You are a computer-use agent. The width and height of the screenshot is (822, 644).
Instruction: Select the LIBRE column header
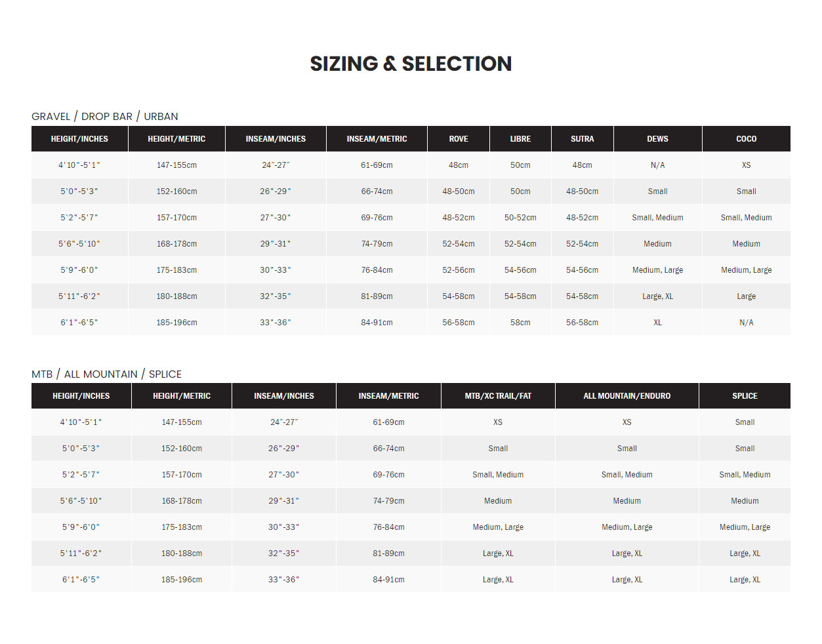tap(520, 139)
